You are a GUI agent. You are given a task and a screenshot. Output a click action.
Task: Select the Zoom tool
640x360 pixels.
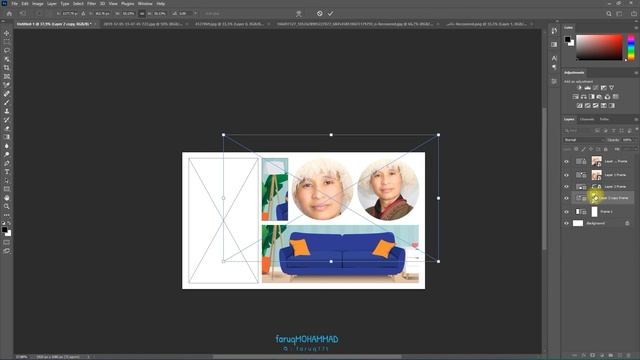(x=7, y=207)
